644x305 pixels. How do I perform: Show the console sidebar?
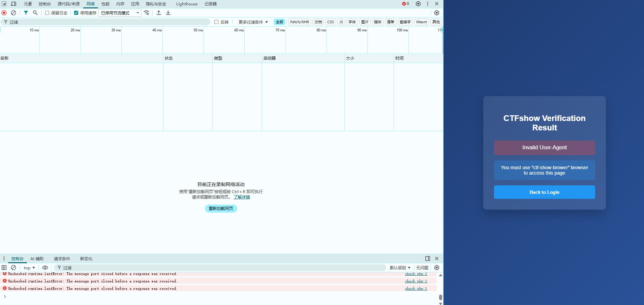4,268
